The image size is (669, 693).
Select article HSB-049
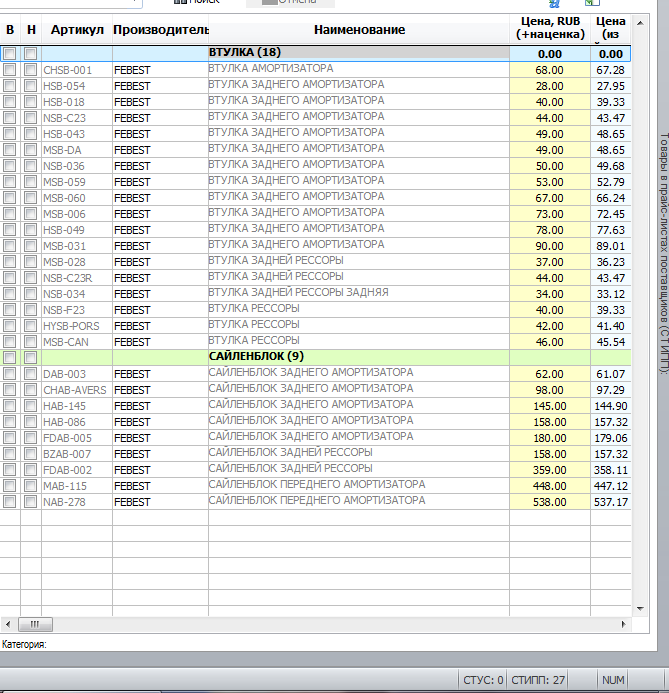(x=64, y=230)
